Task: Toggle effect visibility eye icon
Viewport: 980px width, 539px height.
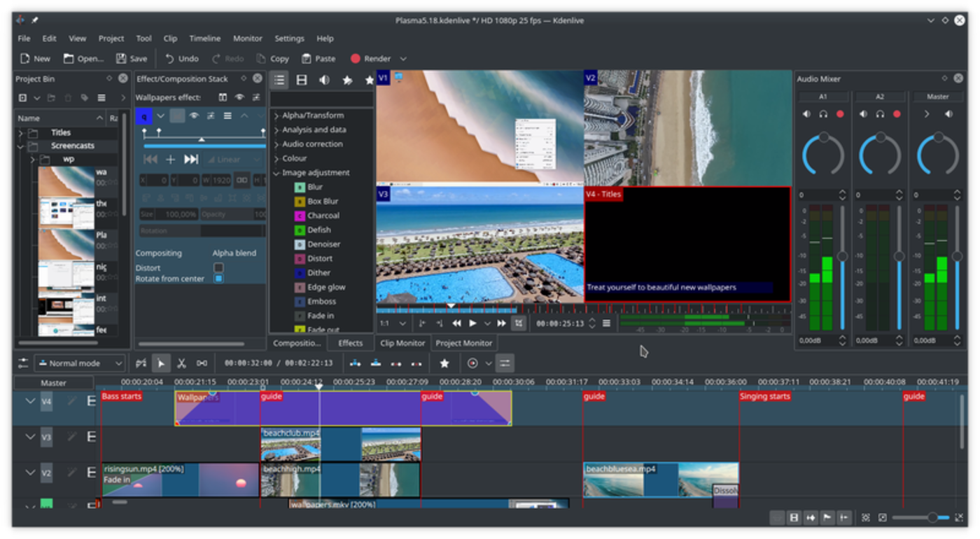Action: click(194, 116)
